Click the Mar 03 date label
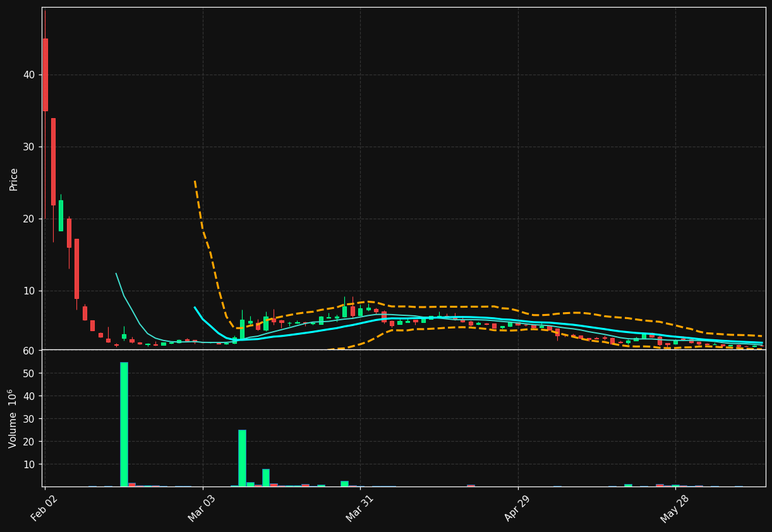 (x=202, y=508)
